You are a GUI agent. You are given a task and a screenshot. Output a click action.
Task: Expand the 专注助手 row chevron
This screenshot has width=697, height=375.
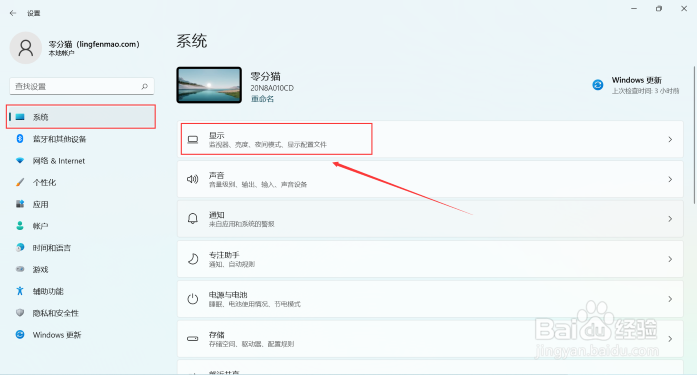click(x=670, y=259)
